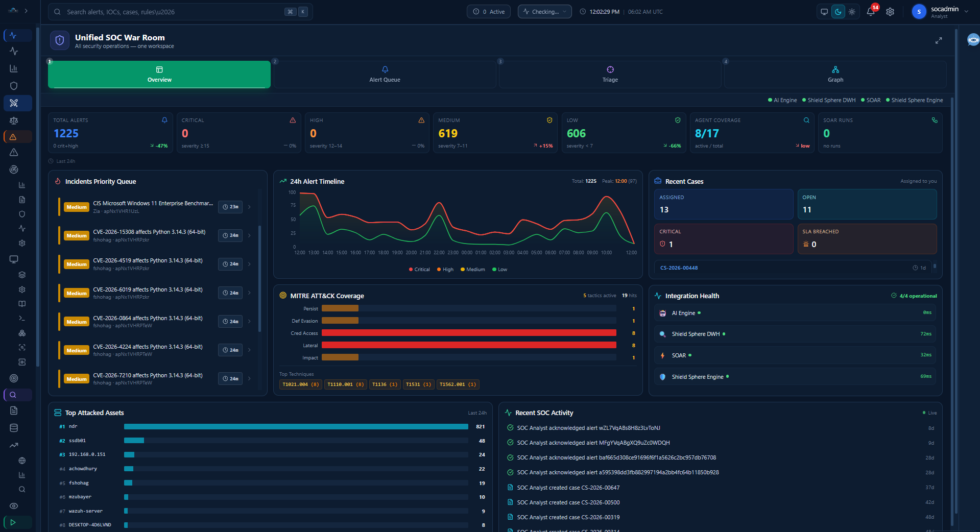Click the terminal prompt icon in sidebar
The height and width of the screenshot is (532, 980).
point(22,318)
